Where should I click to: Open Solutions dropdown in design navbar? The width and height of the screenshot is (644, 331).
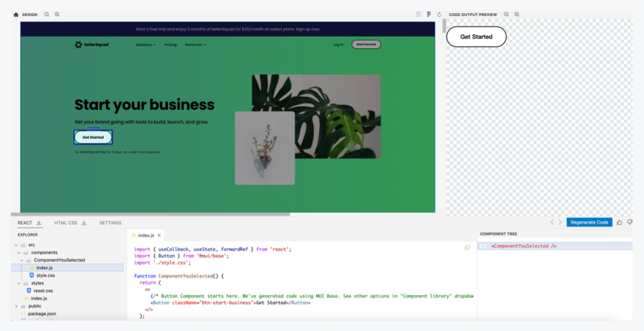tap(146, 45)
